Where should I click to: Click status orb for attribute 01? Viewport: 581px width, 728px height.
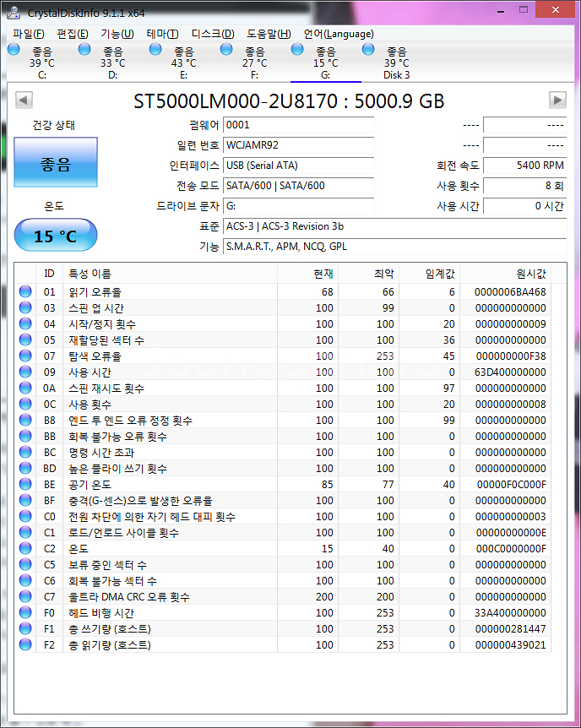(x=25, y=291)
